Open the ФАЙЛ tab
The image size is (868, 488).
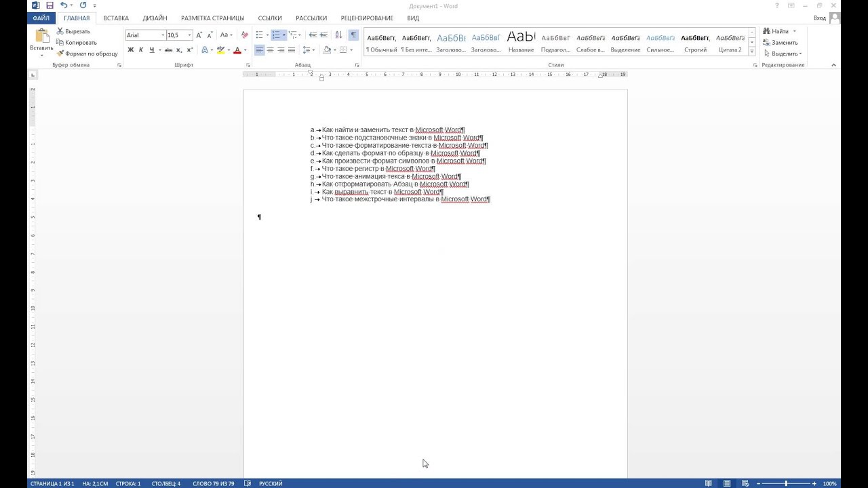41,18
